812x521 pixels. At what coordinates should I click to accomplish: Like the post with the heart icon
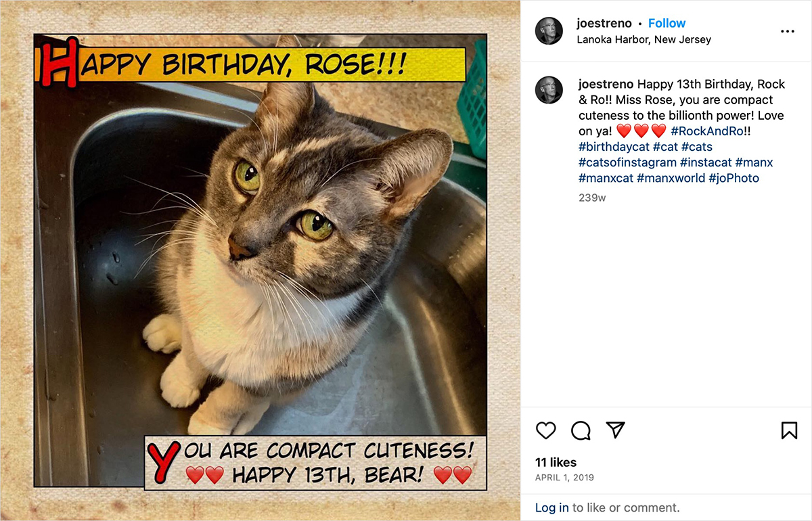(x=545, y=430)
